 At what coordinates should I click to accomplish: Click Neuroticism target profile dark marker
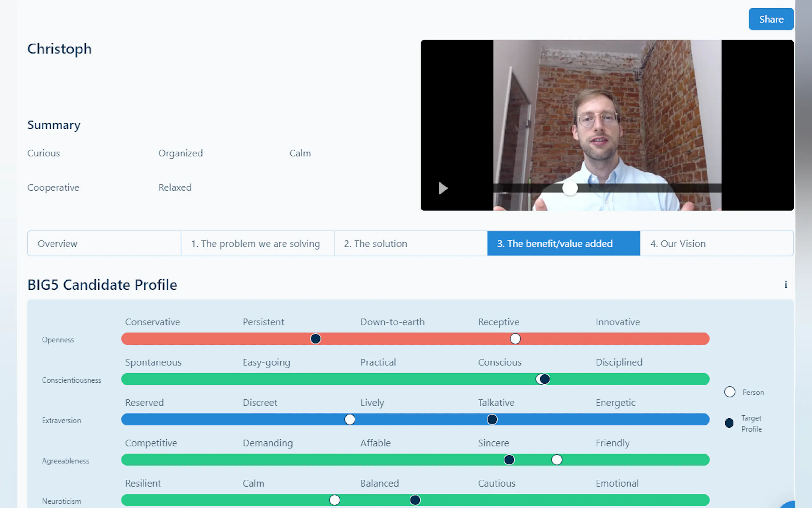(x=415, y=500)
